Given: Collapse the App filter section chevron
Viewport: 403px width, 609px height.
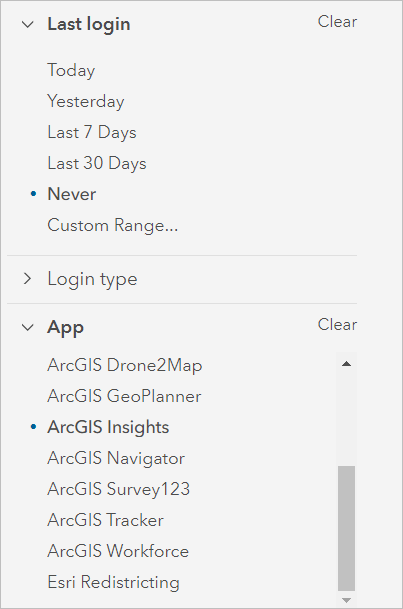Looking at the screenshot, I should click(28, 327).
